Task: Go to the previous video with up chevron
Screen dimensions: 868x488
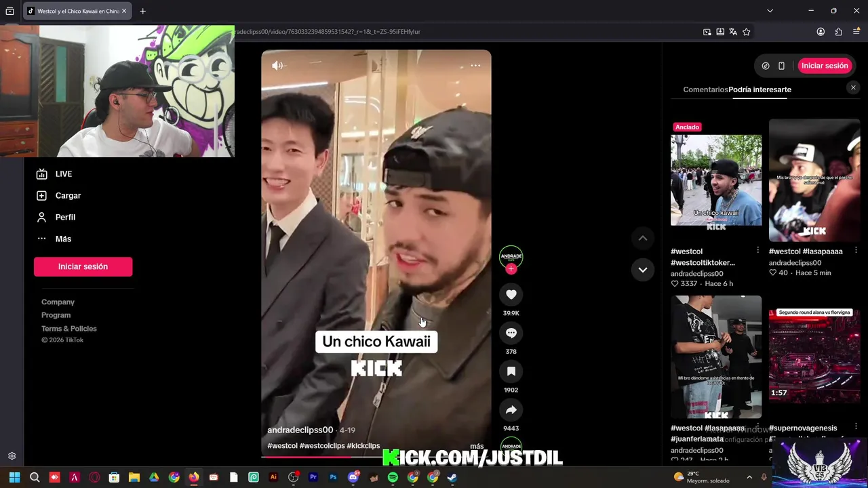Action: coord(643,238)
